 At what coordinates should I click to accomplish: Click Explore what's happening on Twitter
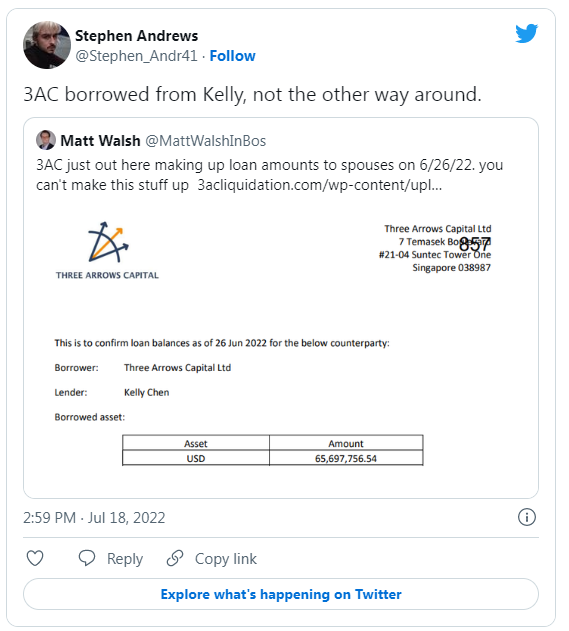[281, 594]
